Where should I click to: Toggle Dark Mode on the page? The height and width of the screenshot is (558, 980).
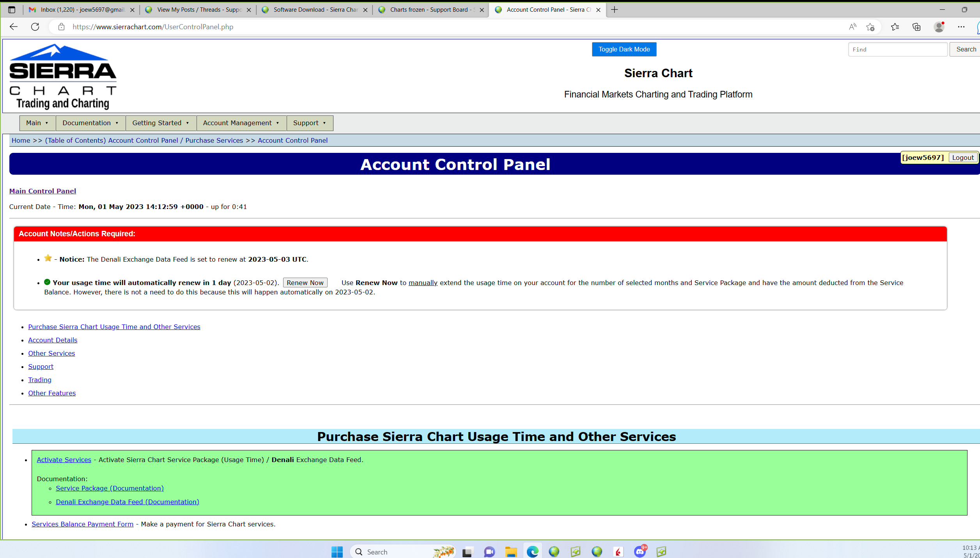coord(624,50)
